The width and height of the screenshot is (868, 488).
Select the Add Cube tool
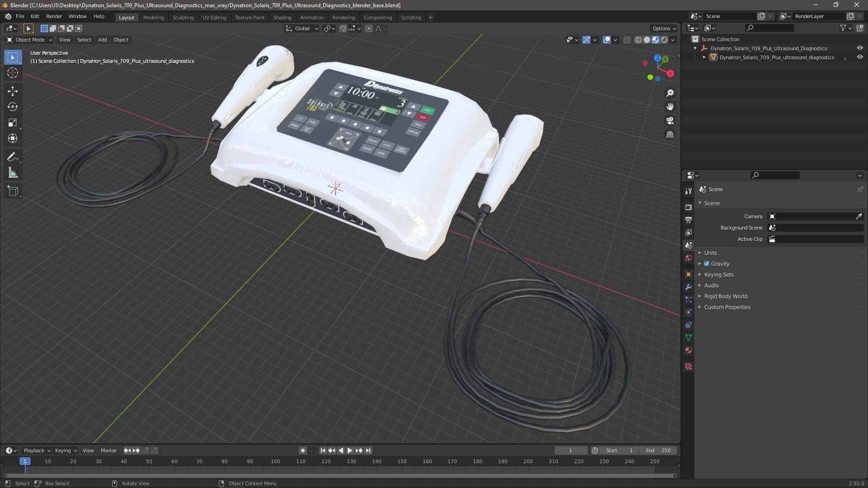tap(13, 191)
